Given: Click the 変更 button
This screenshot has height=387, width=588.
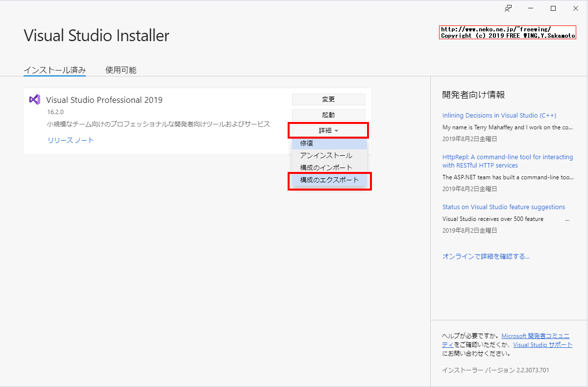Looking at the screenshot, I should pyautogui.click(x=328, y=99).
